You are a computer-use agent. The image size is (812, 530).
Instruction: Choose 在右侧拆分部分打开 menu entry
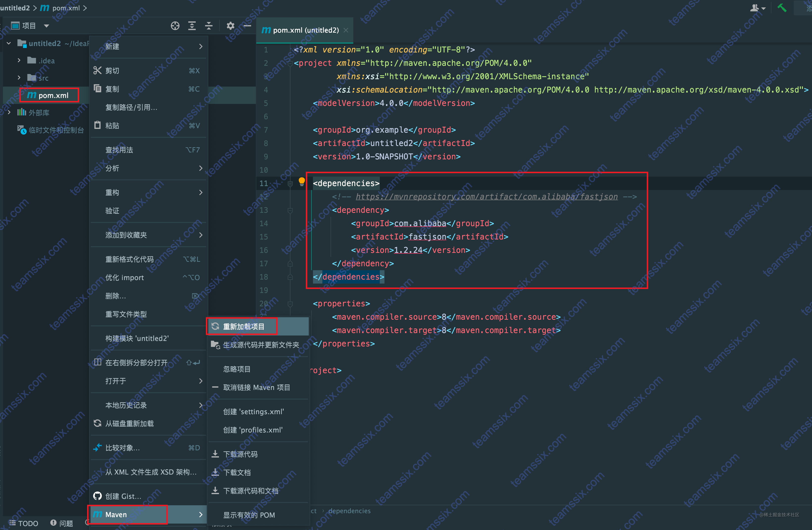[x=149, y=363]
